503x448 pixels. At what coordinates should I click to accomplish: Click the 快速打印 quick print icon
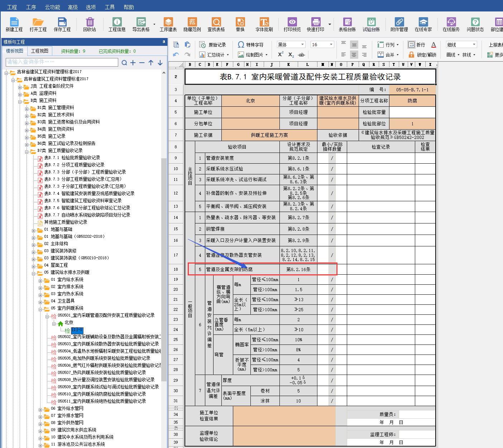(x=316, y=24)
